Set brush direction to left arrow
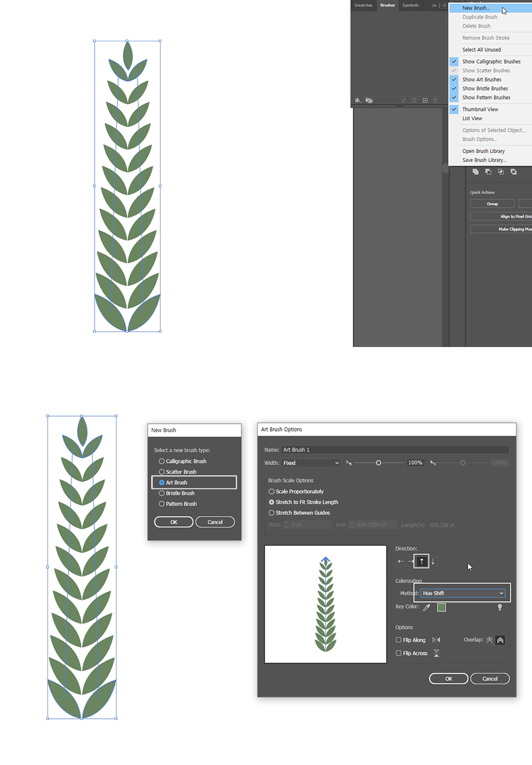This screenshot has width=532, height=765. point(400,562)
